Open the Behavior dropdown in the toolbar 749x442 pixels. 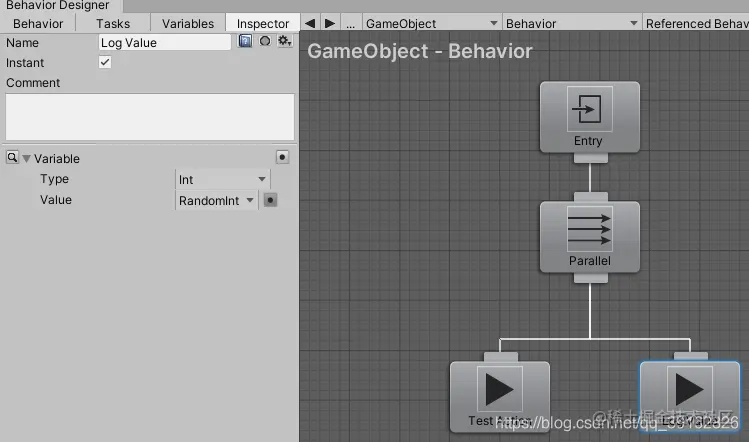coord(572,23)
